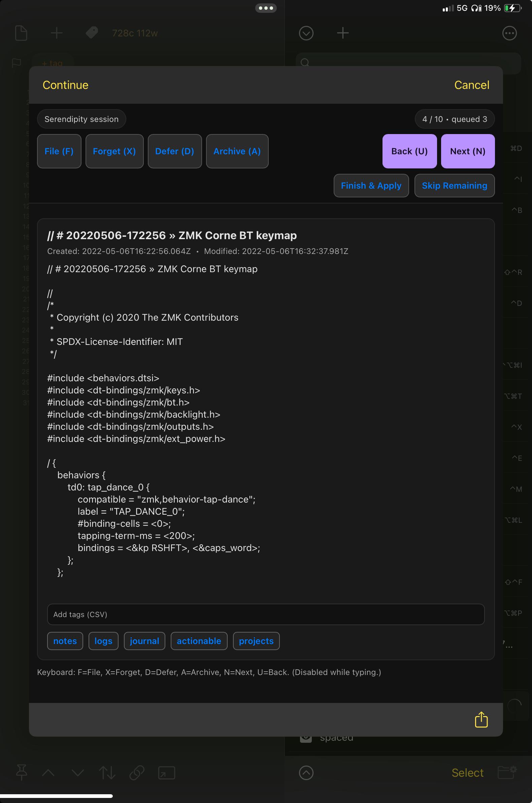Click the Keyboard shortcuts hint text

(209, 672)
